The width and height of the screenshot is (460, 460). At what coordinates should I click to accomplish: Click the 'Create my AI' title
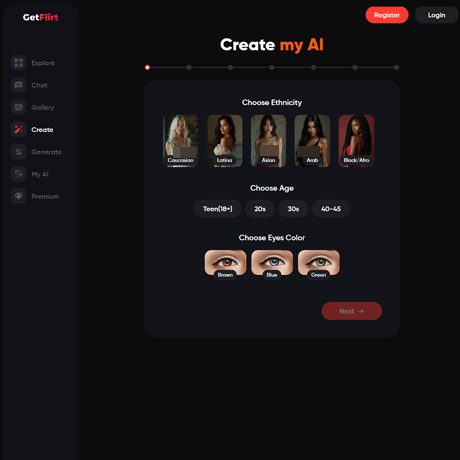(272, 45)
